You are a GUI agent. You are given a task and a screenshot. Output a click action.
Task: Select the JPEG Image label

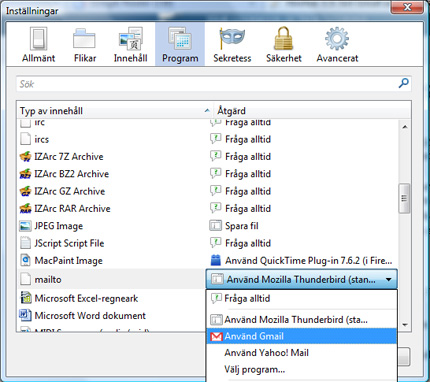[59, 226]
